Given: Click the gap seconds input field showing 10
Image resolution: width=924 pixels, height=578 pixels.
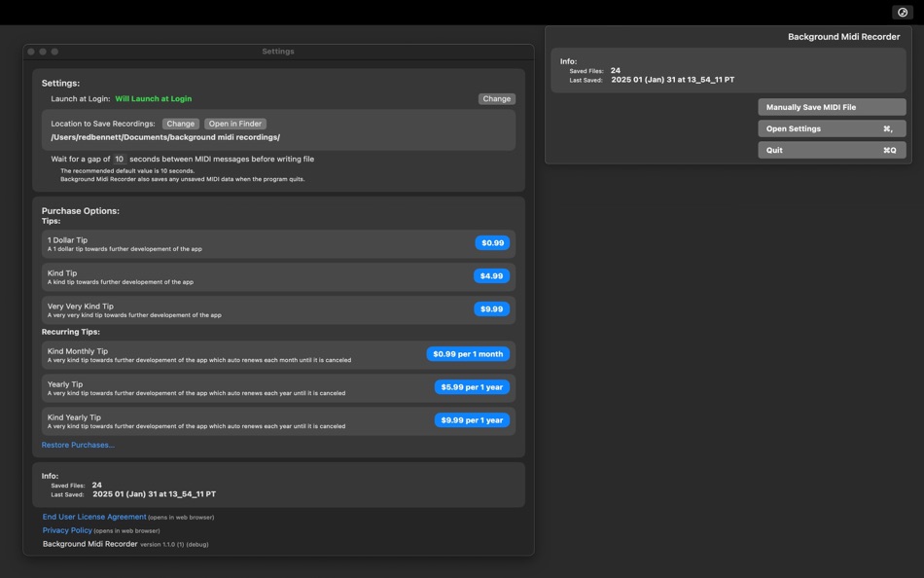Looking at the screenshot, I should coord(119,160).
